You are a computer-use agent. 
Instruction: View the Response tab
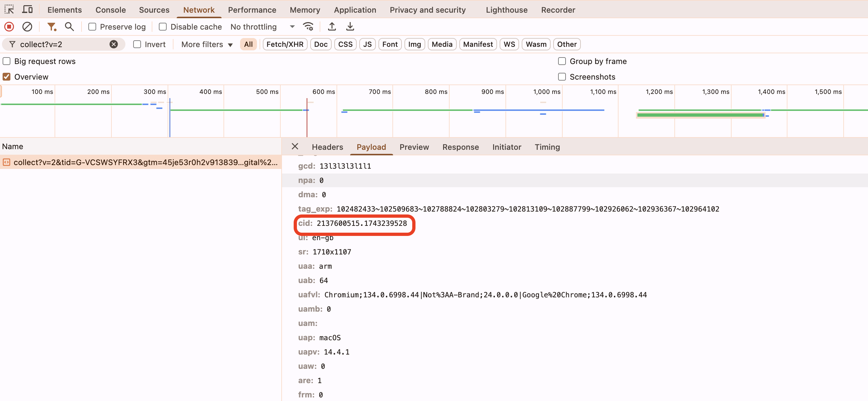461,147
